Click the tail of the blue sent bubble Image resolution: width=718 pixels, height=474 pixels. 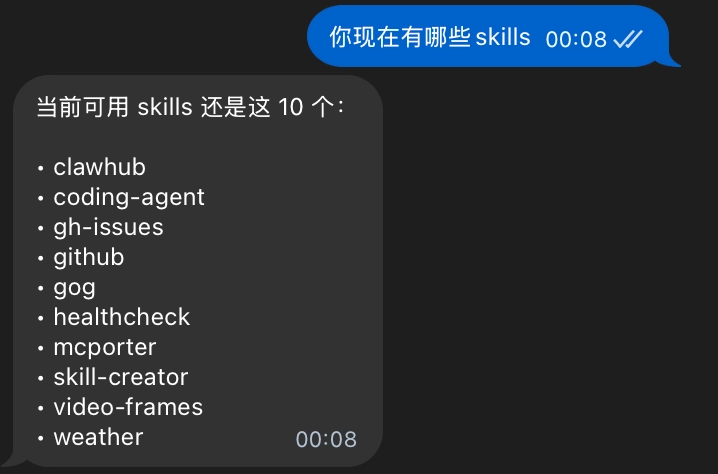pyautogui.click(x=673, y=61)
